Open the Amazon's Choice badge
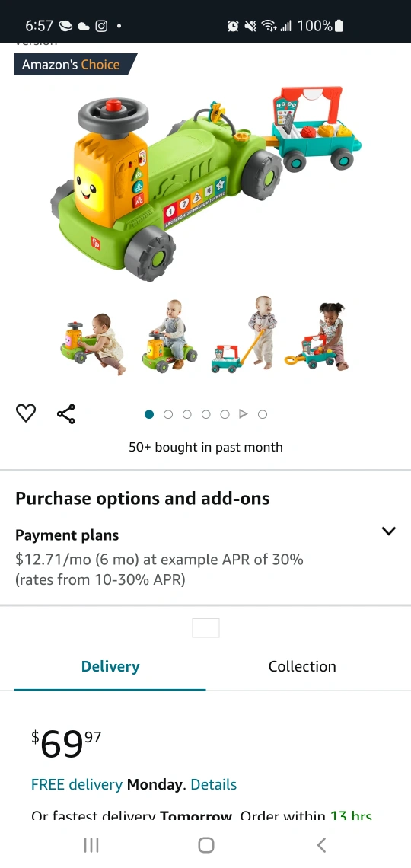This screenshot has height=868, width=411. [x=75, y=64]
